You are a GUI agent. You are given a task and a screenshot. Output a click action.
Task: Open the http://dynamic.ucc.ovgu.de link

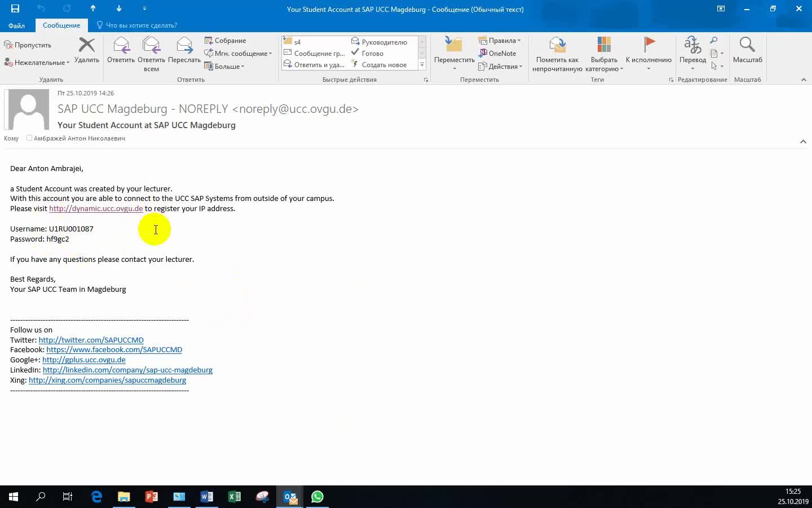pos(96,208)
